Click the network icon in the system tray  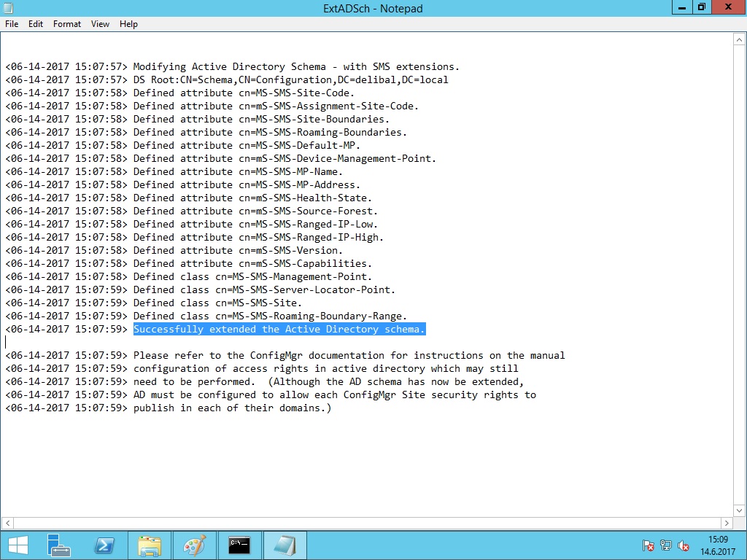665,545
